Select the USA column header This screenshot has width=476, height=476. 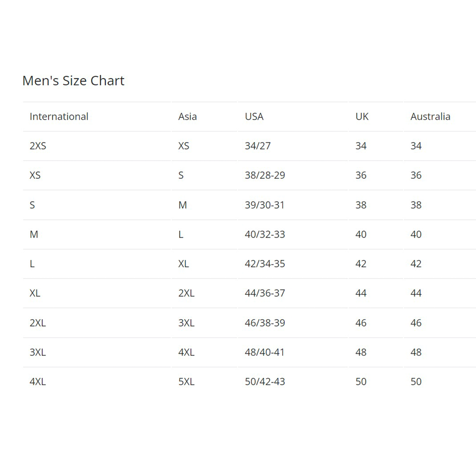tap(254, 116)
